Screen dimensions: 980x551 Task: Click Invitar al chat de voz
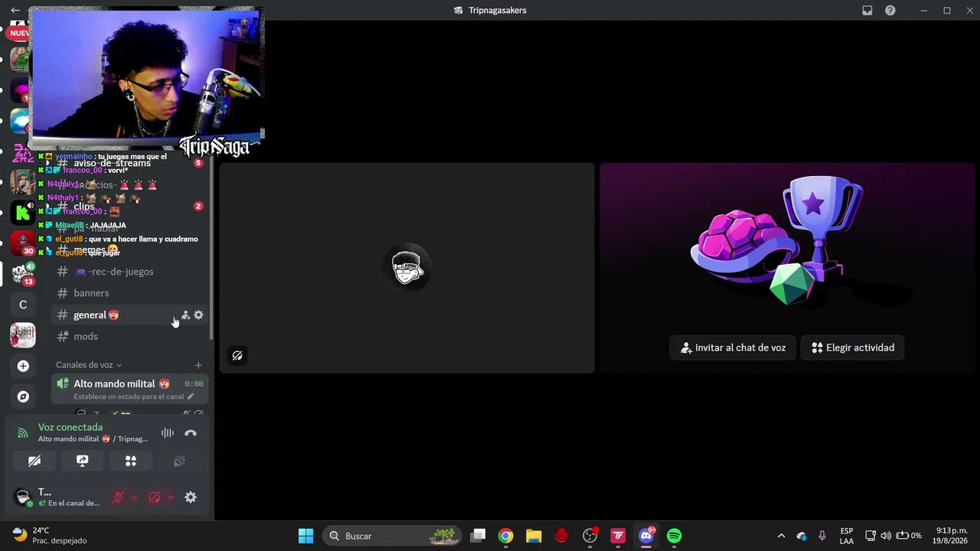[733, 347]
